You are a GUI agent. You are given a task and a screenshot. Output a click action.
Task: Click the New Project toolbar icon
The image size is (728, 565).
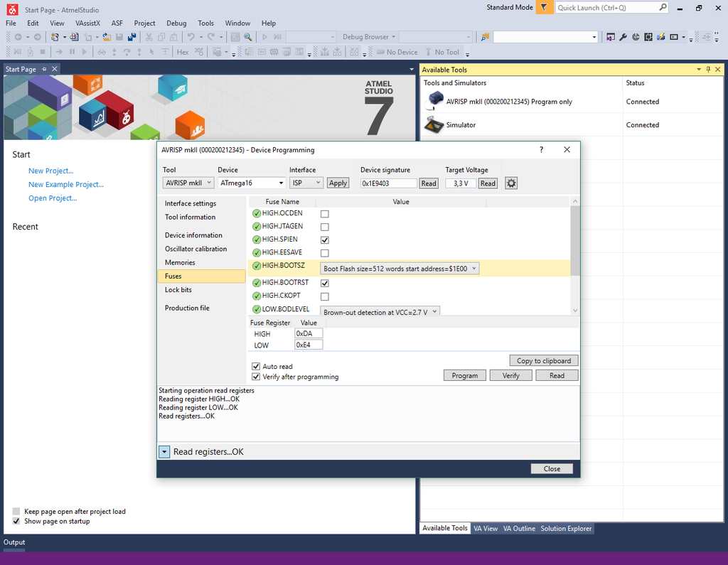pos(55,37)
